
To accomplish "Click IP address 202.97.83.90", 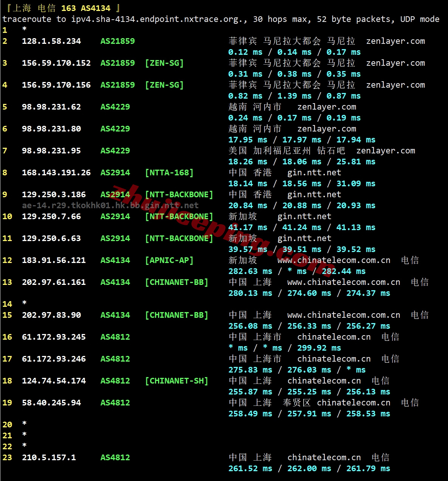I will point(51,315).
